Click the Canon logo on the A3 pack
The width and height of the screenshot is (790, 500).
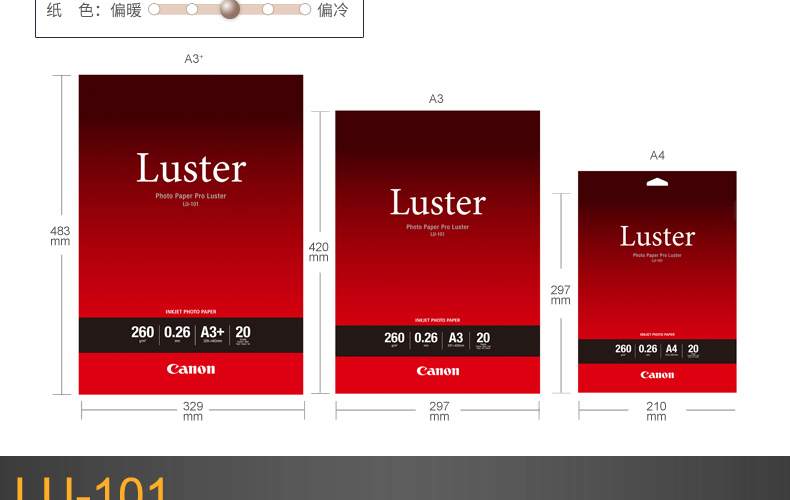pyautogui.click(x=437, y=371)
